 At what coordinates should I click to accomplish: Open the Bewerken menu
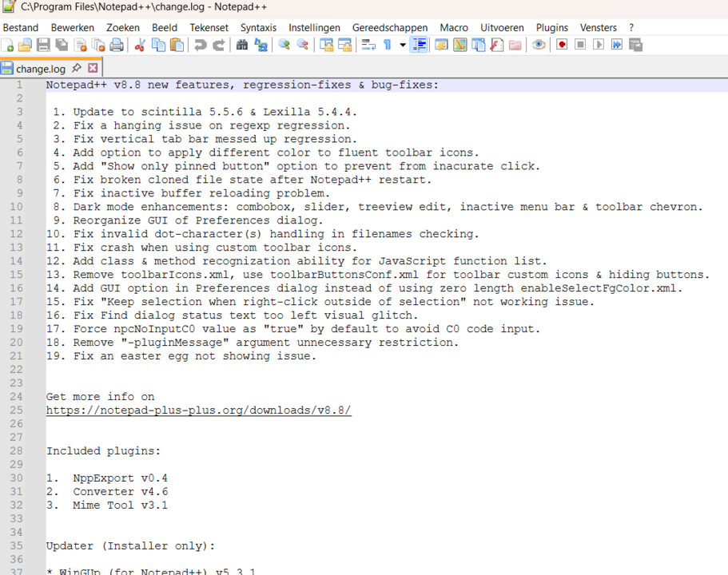(x=73, y=28)
